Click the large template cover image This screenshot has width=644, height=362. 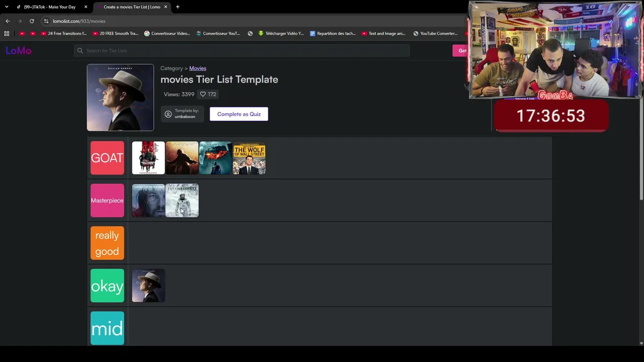120,98
